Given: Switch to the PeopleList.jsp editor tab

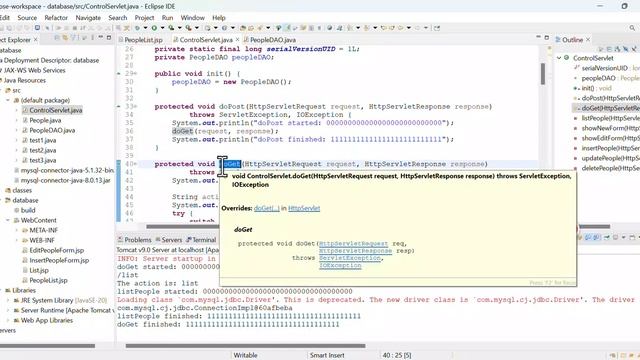Looking at the screenshot, I should click(x=140, y=40).
